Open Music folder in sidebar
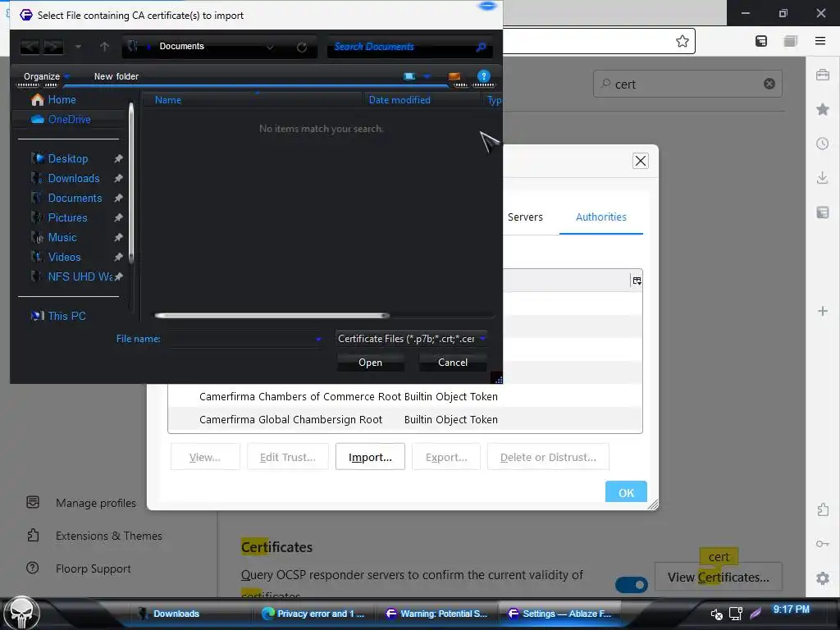This screenshot has height=630, width=840. click(x=62, y=237)
